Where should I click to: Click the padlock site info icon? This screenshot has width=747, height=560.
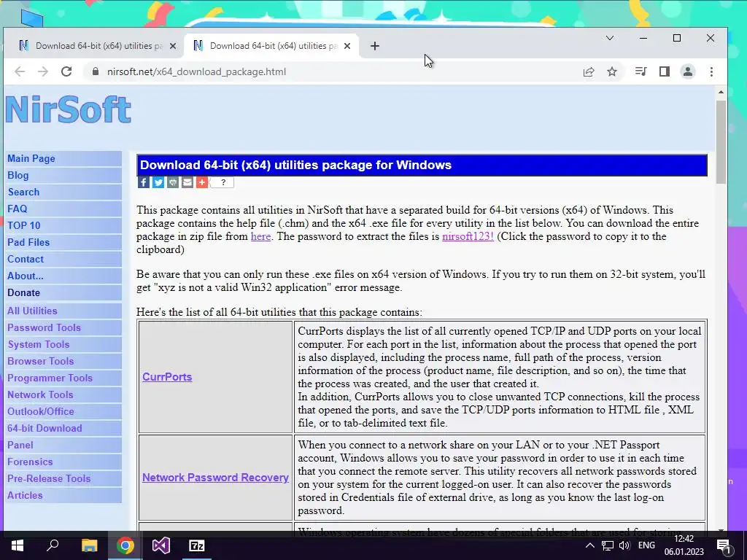click(96, 71)
